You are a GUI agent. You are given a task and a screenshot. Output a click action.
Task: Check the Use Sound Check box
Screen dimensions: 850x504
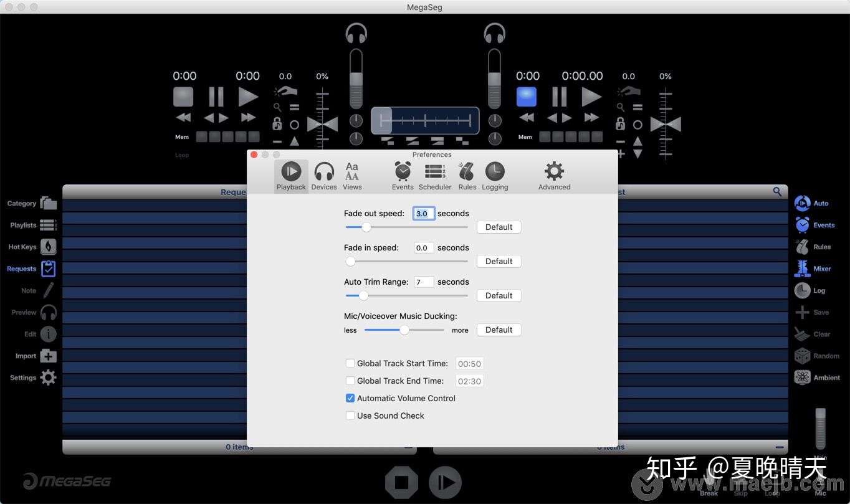(350, 416)
